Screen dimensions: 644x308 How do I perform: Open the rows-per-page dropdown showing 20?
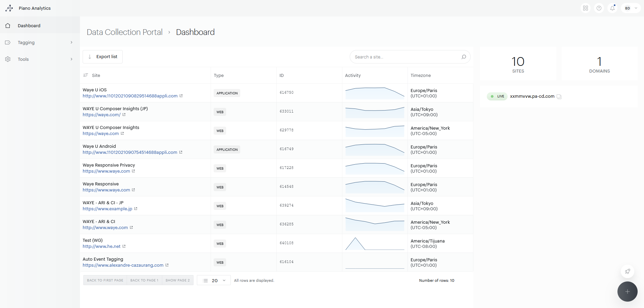click(214, 280)
